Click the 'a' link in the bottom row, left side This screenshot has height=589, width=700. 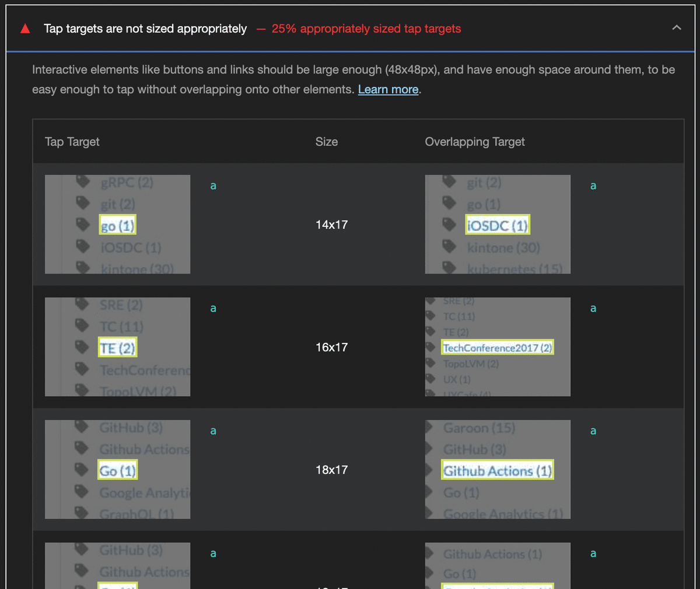213,553
